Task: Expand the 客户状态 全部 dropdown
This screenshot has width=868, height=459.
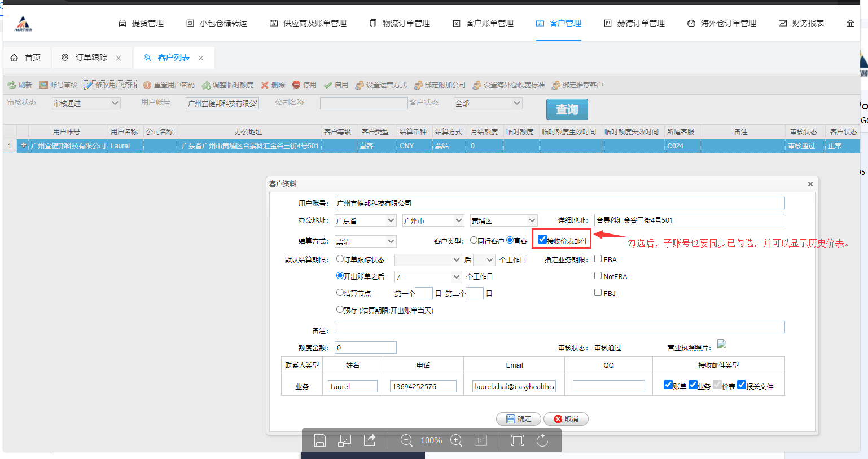Action: coord(488,103)
